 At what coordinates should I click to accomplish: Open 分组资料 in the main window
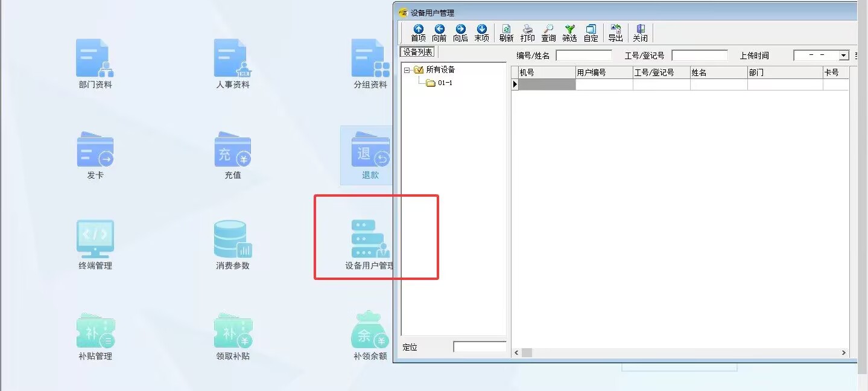pos(370,64)
